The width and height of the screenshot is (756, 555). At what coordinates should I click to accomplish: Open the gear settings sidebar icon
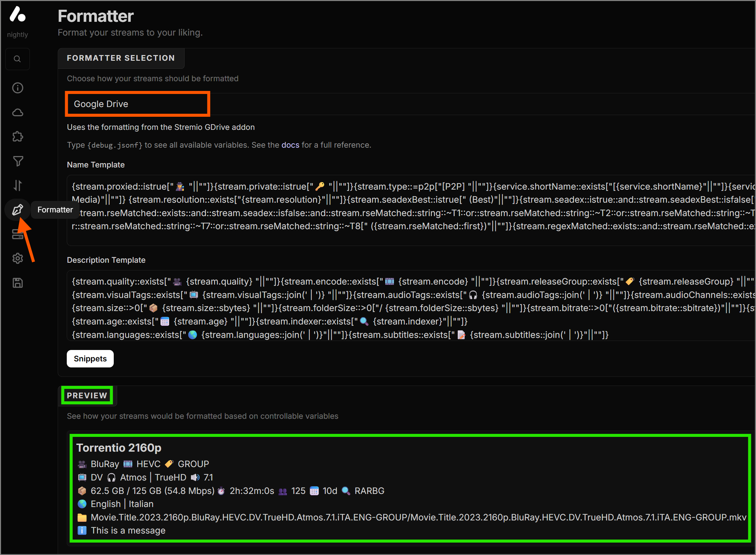tap(17, 258)
